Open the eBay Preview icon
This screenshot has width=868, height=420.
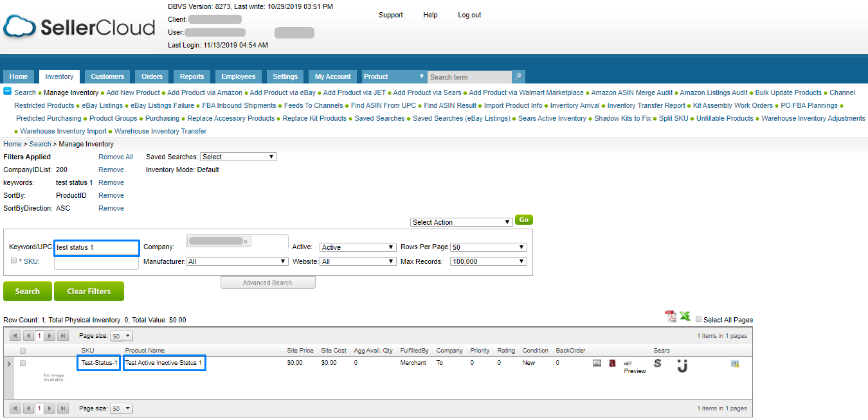click(x=635, y=367)
